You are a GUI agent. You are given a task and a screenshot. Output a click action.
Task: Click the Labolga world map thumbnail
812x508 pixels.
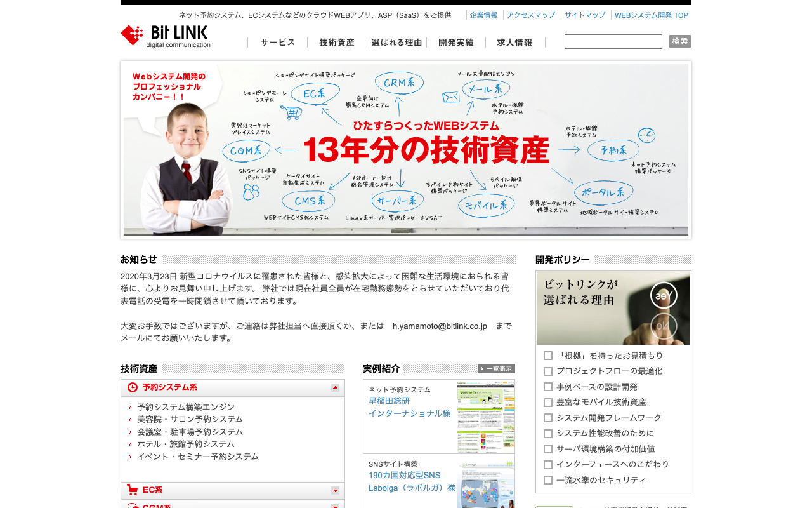click(486, 483)
